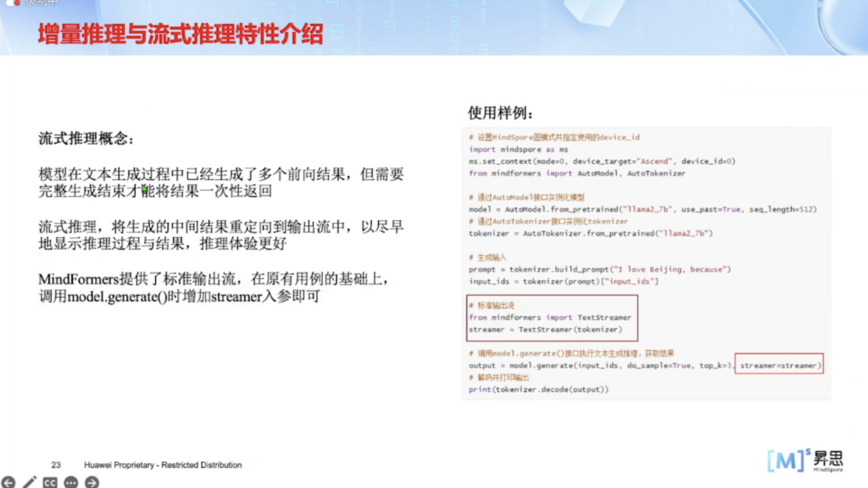
Task: Click the ms.set_context code line
Action: [x=602, y=161]
